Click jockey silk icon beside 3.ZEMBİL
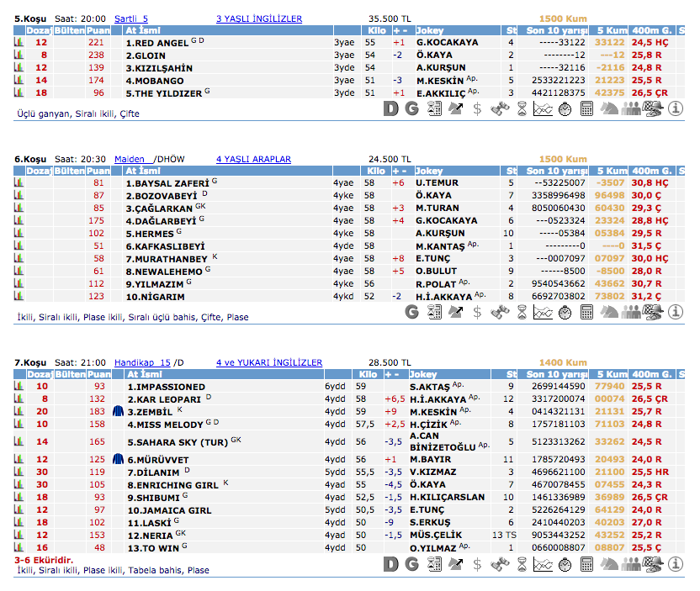The height and width of the screenshot is (591, 700). (118, 412)
